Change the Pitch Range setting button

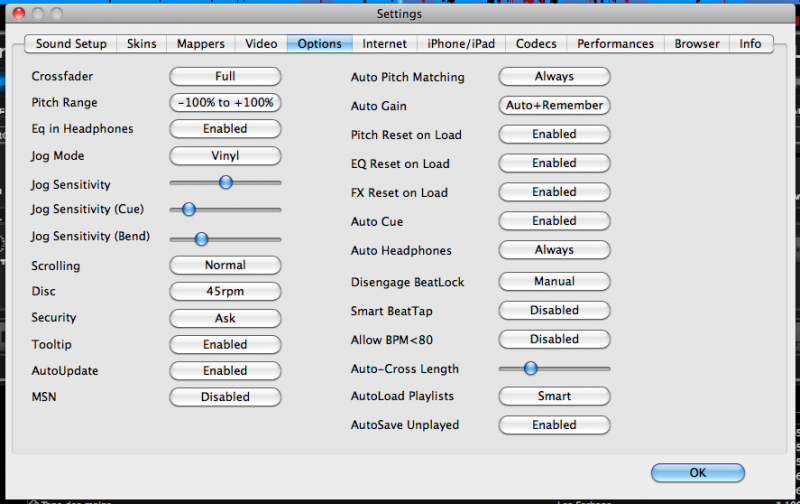coord(225,102)
